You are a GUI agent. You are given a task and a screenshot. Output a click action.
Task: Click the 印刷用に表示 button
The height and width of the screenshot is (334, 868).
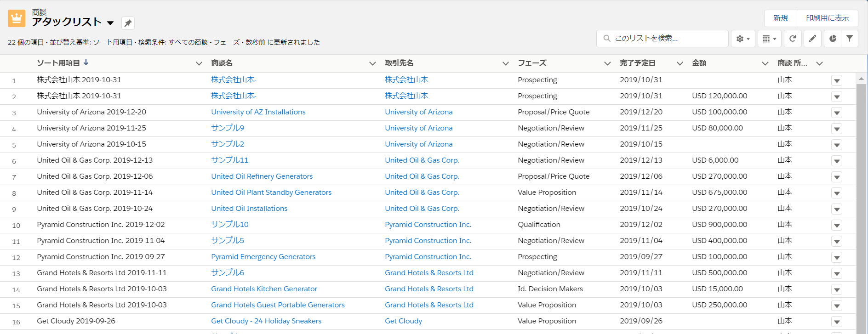[x=828, y=18]
